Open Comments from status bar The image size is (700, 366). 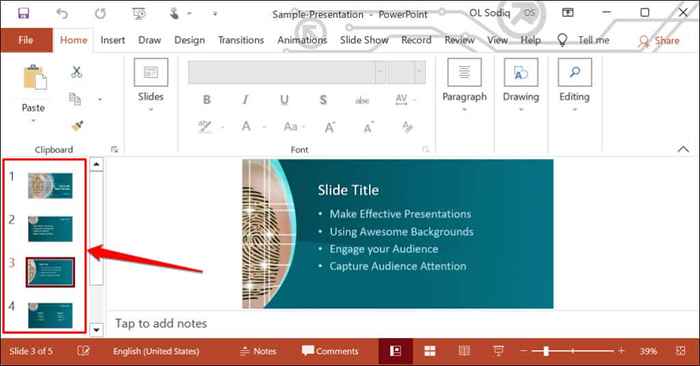tap(330, 351)
